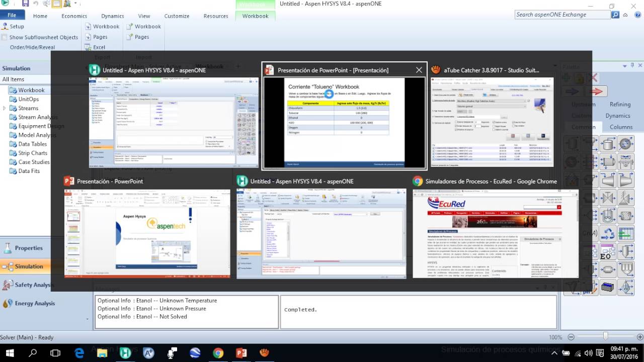Select the spreadsheet icon in the palette
644x362 pixels.
pyautogui.click(x=626, y=233)
